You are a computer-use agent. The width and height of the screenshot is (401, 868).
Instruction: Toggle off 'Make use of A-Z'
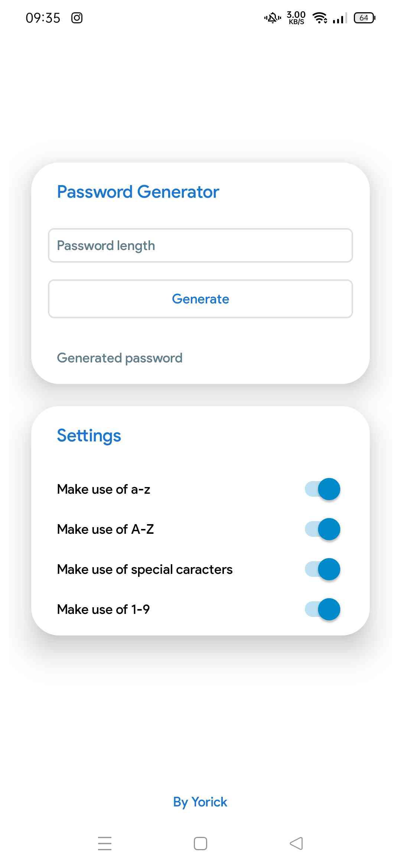322,529
